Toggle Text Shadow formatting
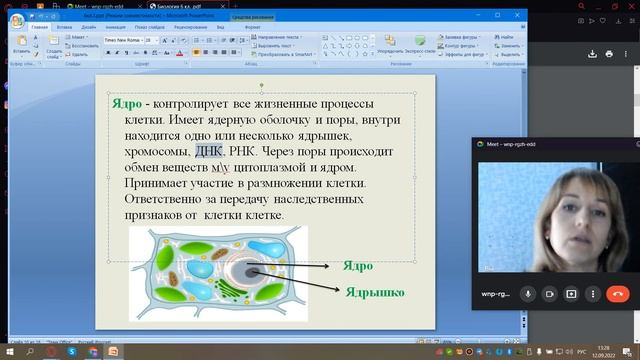The width and height of the screenshot is (640, 360). [145, 53]
